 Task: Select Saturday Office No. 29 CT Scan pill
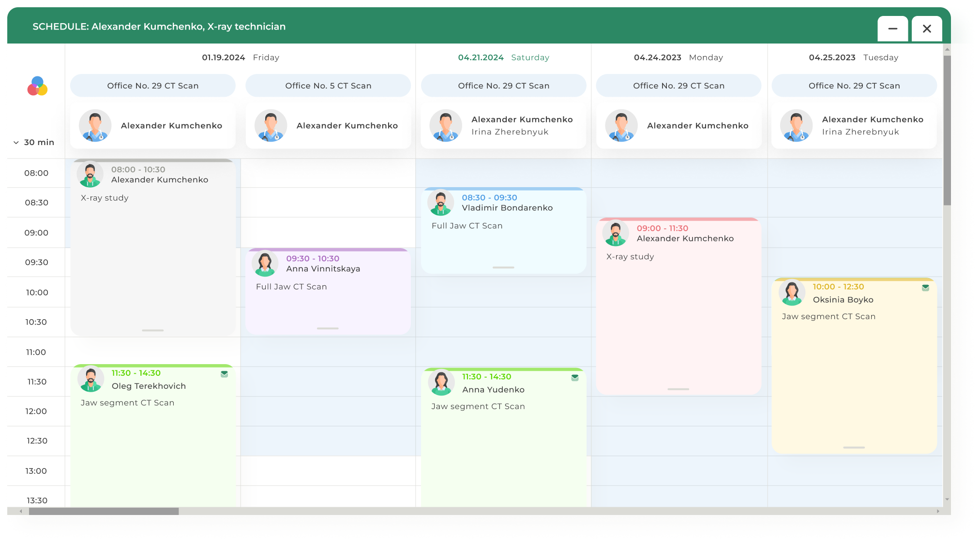pyautogui.click(x=503, y=86)
